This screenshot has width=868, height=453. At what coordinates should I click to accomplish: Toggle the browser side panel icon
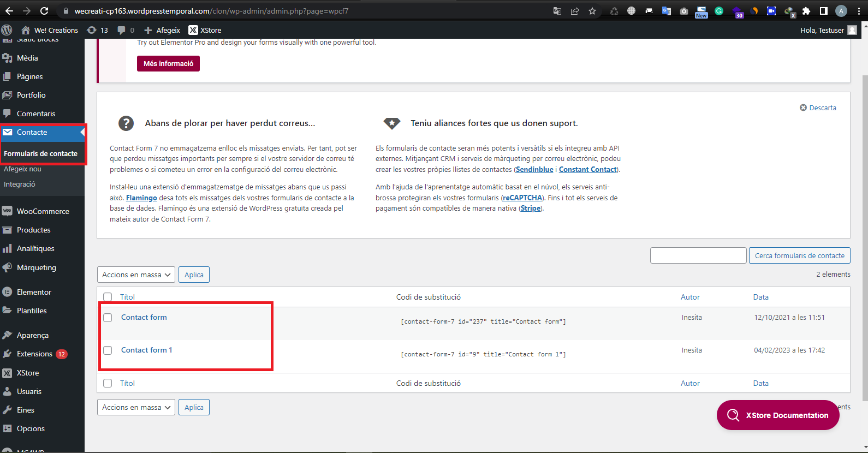[824, 11]
